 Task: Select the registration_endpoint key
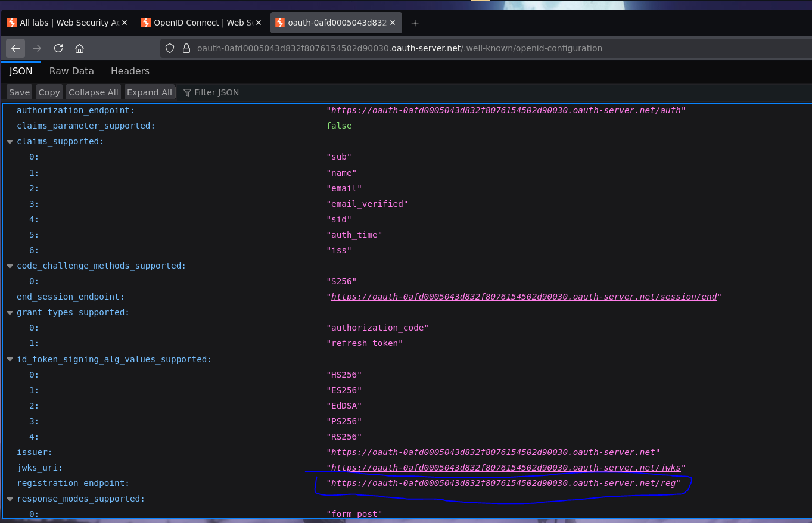[x=73, y=483]
